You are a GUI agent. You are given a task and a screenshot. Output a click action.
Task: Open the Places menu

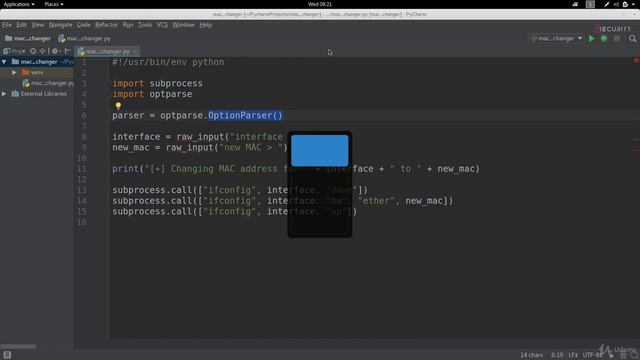(54, 4)
